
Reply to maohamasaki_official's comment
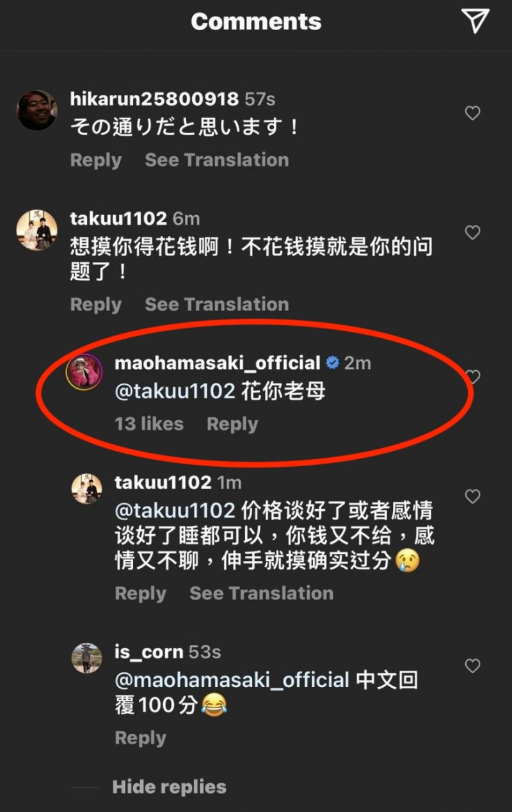click(232, 423)
